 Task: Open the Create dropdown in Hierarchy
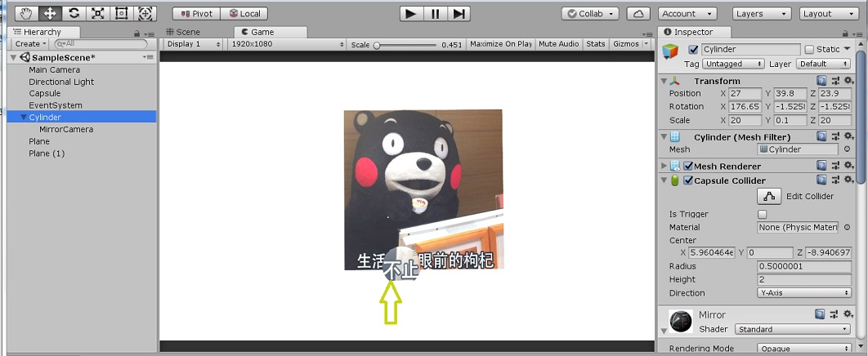(30, 43)
